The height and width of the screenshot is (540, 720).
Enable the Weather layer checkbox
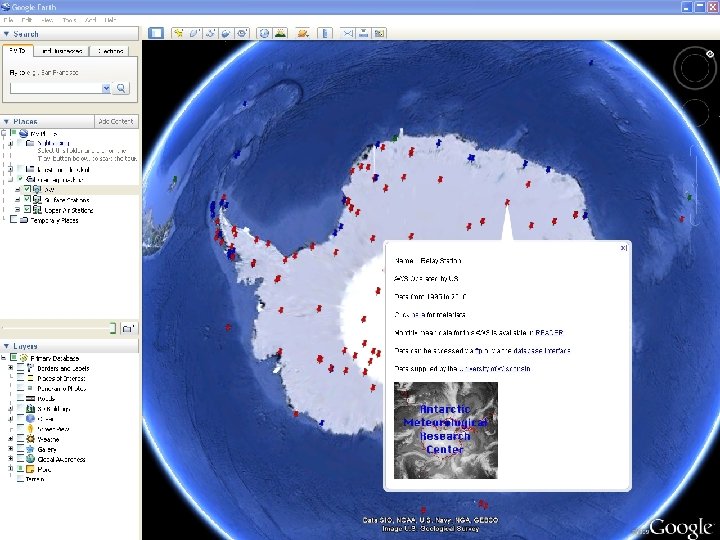pos(20,439)
